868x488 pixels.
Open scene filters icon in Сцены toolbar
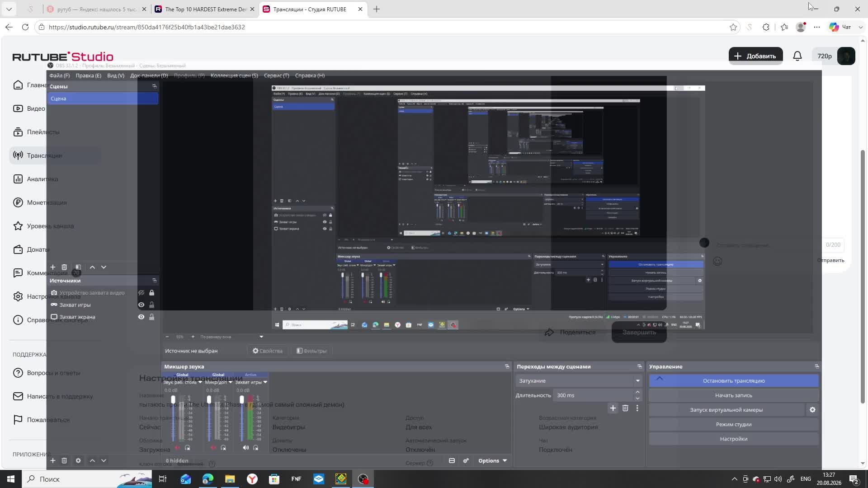78,267
